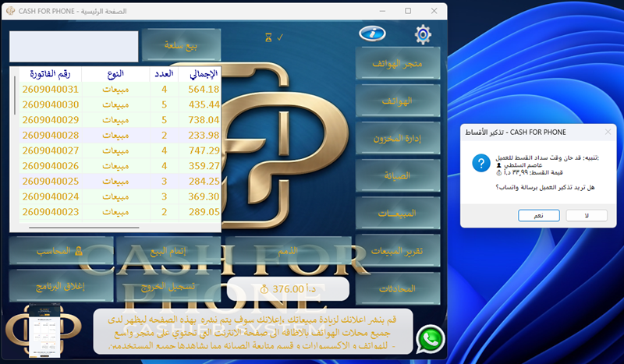This screenshot has height=364, width=624.
Task: Click the CASH FOR PHONE title bar icon
Action: click(x=11, y=11)
